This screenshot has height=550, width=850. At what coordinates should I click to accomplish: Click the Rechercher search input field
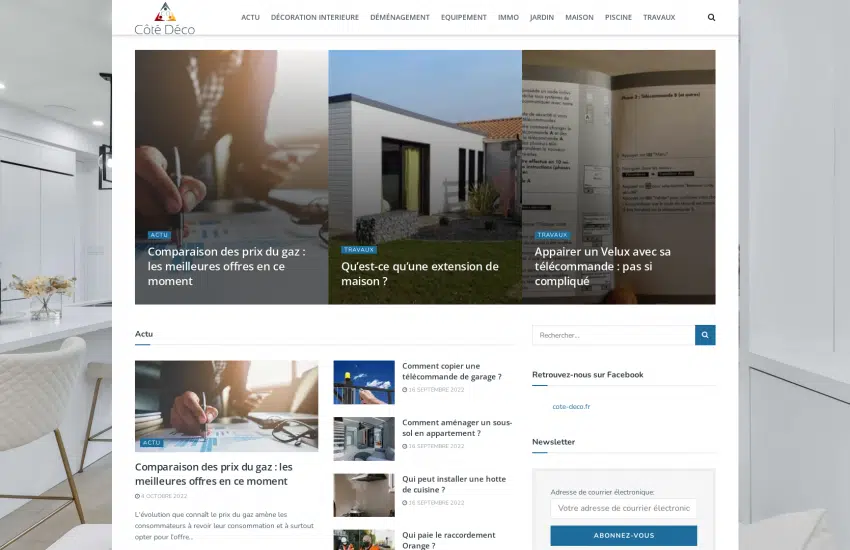point(614,335)
